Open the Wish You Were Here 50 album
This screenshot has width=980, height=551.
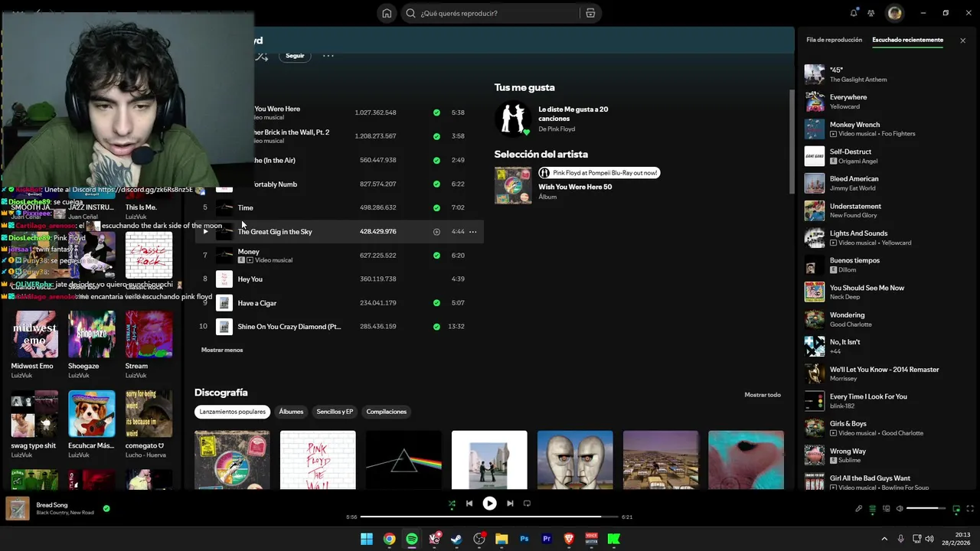click(x=575, y=187)
